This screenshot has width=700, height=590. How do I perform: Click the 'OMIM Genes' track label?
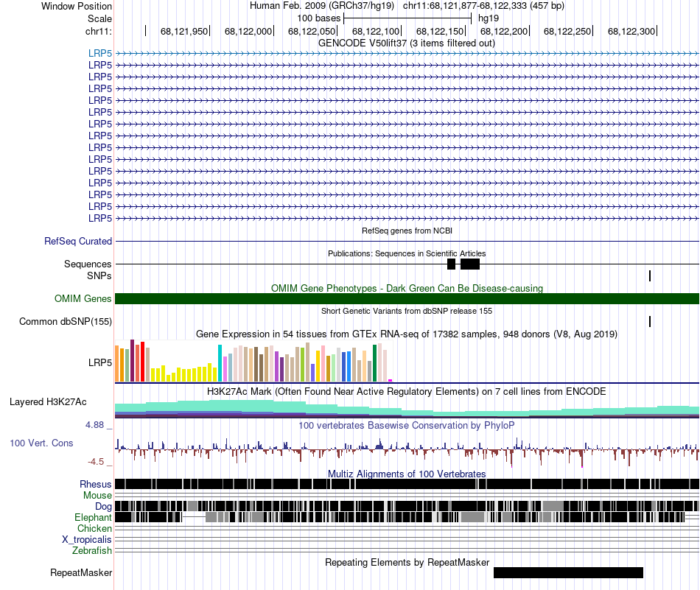tap(83, 298)
